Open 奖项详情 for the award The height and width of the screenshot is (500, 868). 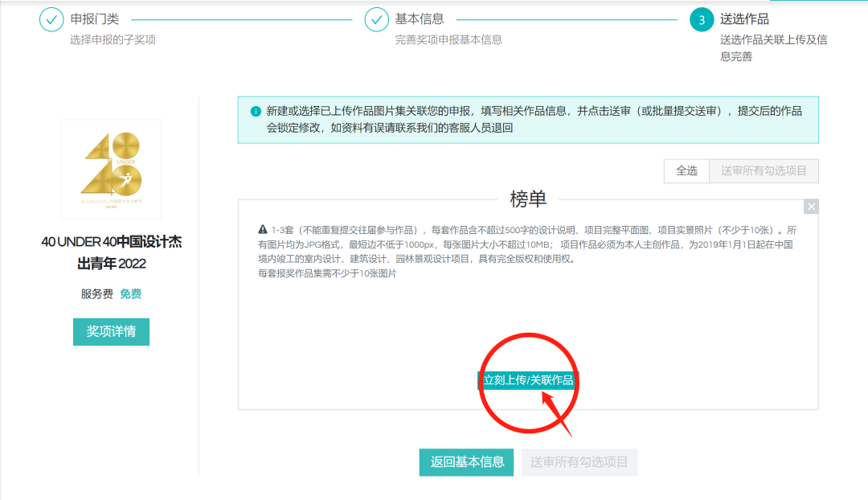pyautogui.click(x=111, y=331)
